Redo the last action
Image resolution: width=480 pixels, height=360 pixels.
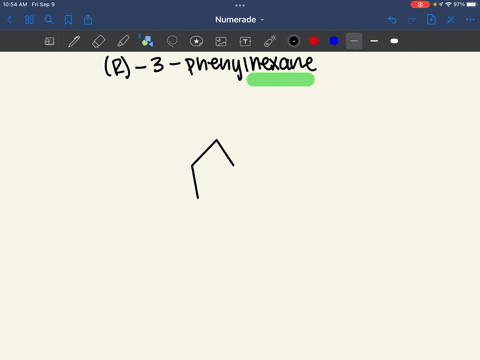point(412,20)
